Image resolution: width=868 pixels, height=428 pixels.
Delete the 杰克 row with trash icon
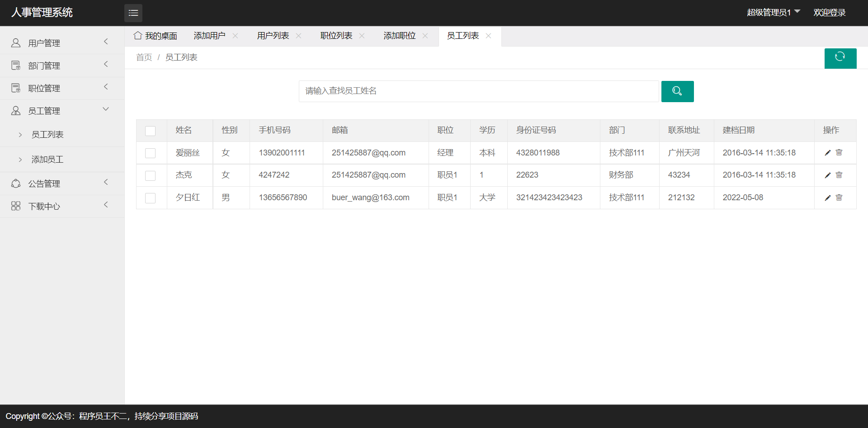click(x=839, y=175)
